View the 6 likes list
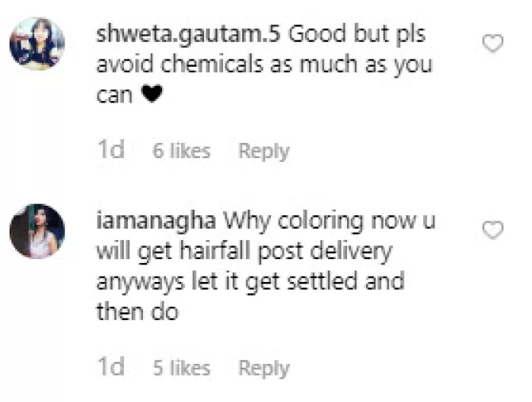 [182, 151]
